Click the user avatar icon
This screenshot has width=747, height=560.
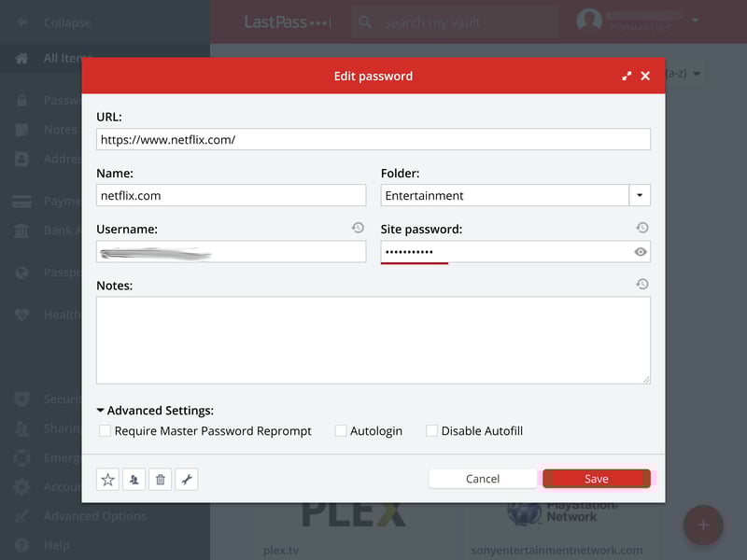(589, 21)
